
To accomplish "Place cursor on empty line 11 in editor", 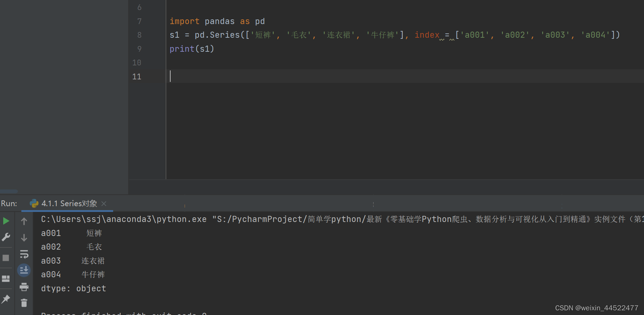I will tap(405, 77).
